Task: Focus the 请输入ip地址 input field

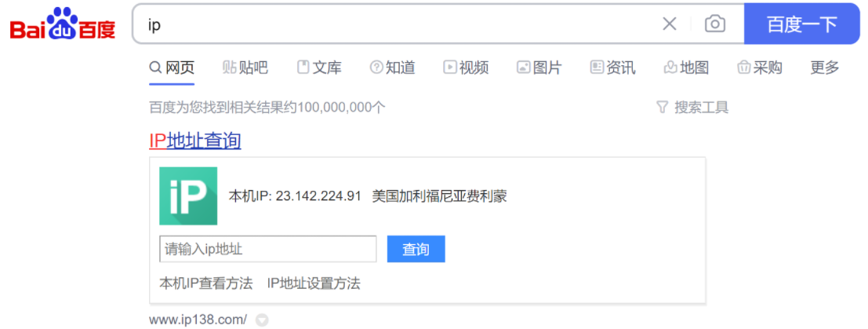Action: tap(268, 249)
